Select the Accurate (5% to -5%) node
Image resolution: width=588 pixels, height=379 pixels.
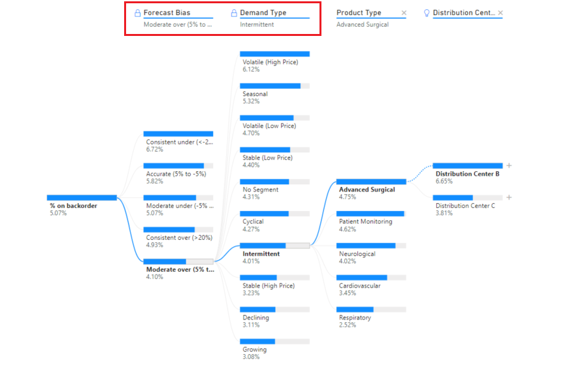(178, 174)
